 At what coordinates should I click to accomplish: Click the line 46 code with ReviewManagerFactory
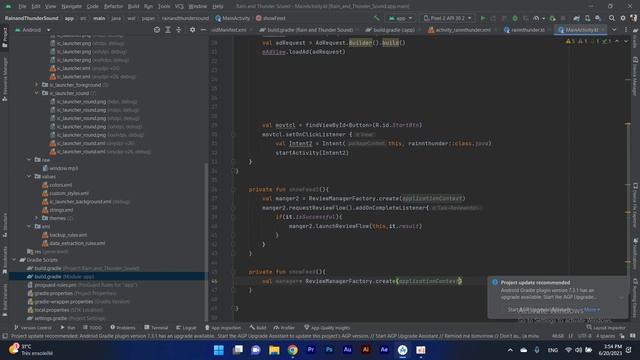tap(362, 281)
